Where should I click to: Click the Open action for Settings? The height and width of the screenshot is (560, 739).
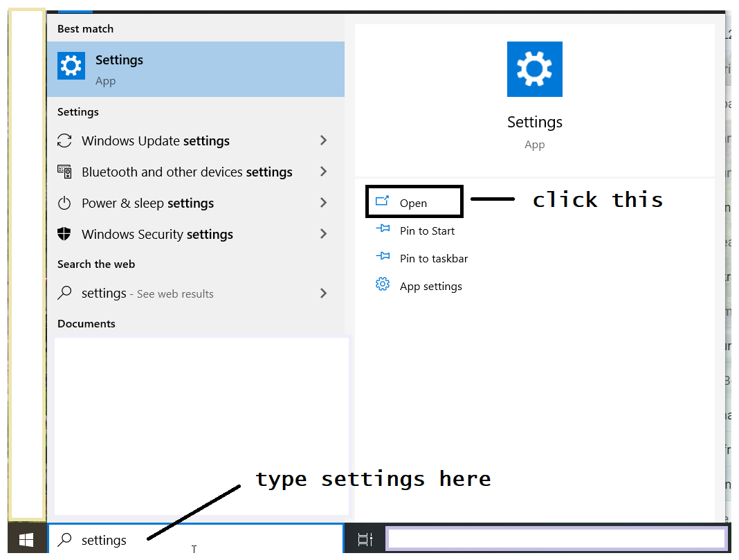click(413, 201)
